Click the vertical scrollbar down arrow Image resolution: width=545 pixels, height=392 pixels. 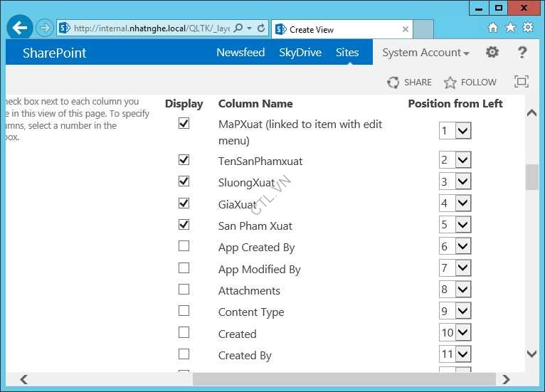click(531, 354)
